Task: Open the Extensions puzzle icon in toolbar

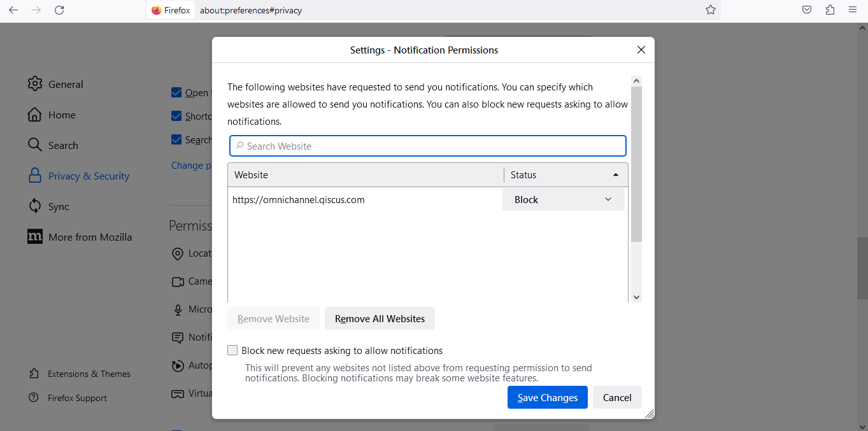Action: 830,10
